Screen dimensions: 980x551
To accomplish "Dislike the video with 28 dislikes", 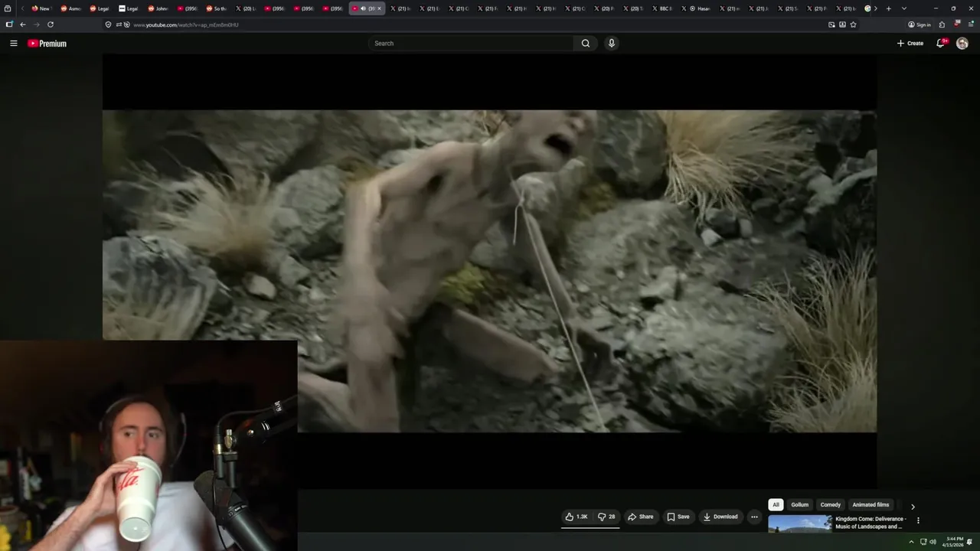I will coord(606,517).
